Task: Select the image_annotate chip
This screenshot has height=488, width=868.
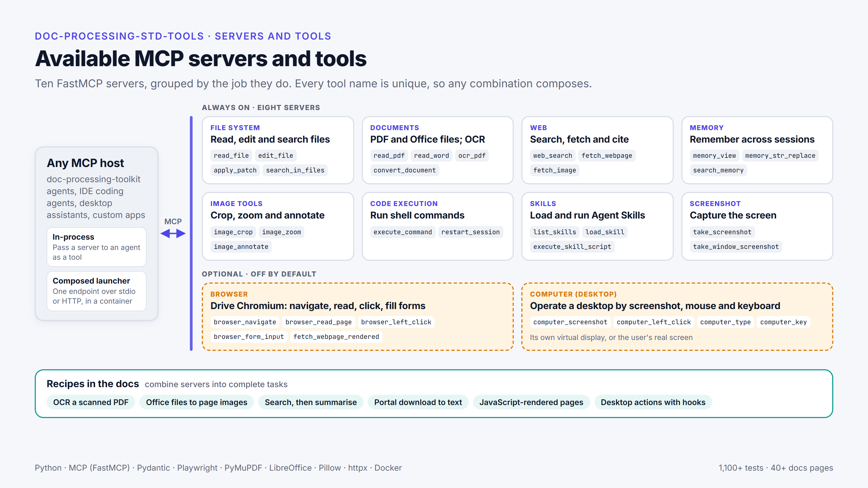Action: (241, 247)
